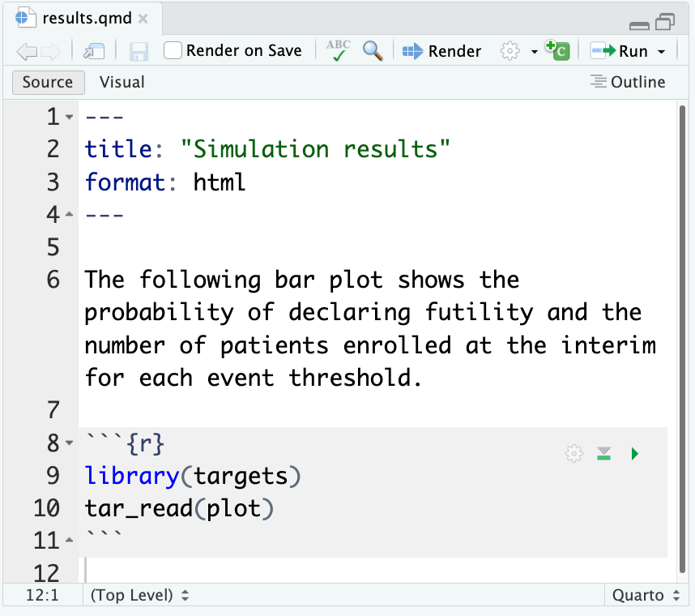The height and width of the screenshot is (616, 695).
Task: Click the results.qmd file icon in tab
Action: pyautogui.click(x=25, y=18)
